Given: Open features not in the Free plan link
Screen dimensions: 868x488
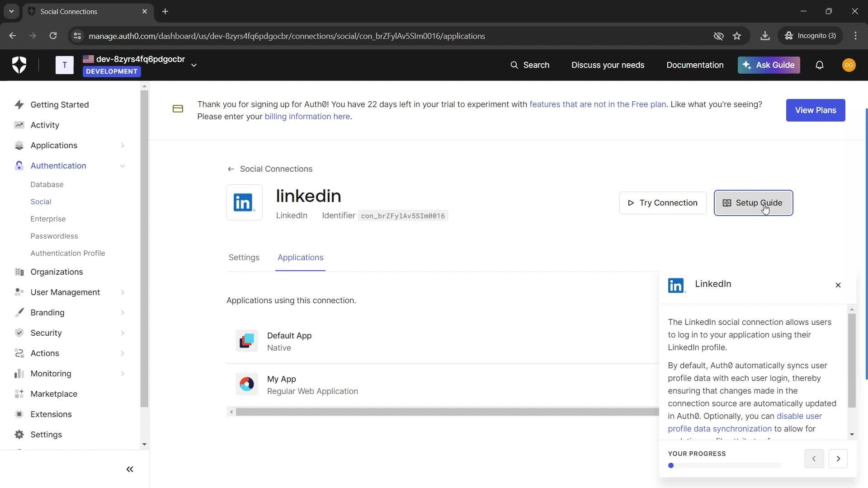Looking at the screenshot, I should click(598, 104).
